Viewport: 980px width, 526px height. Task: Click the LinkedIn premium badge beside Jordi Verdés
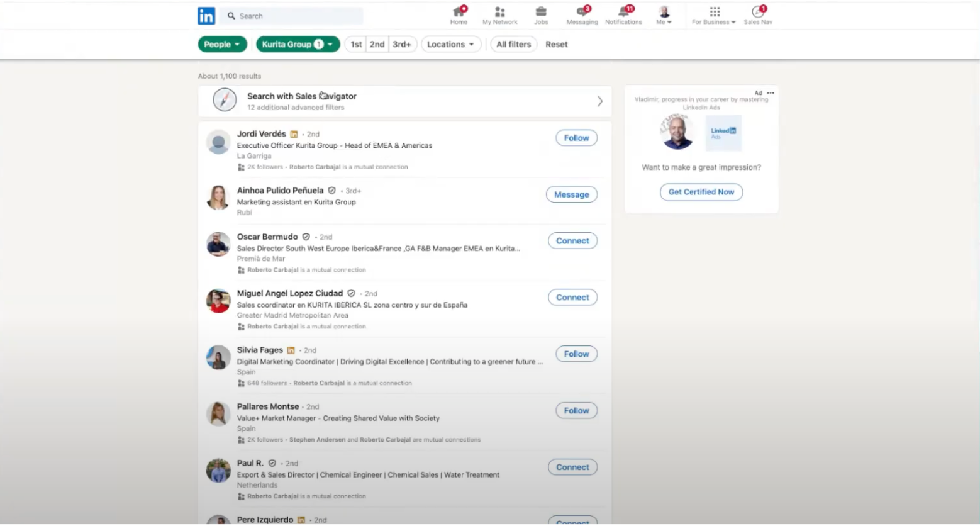tap(294, 134)
